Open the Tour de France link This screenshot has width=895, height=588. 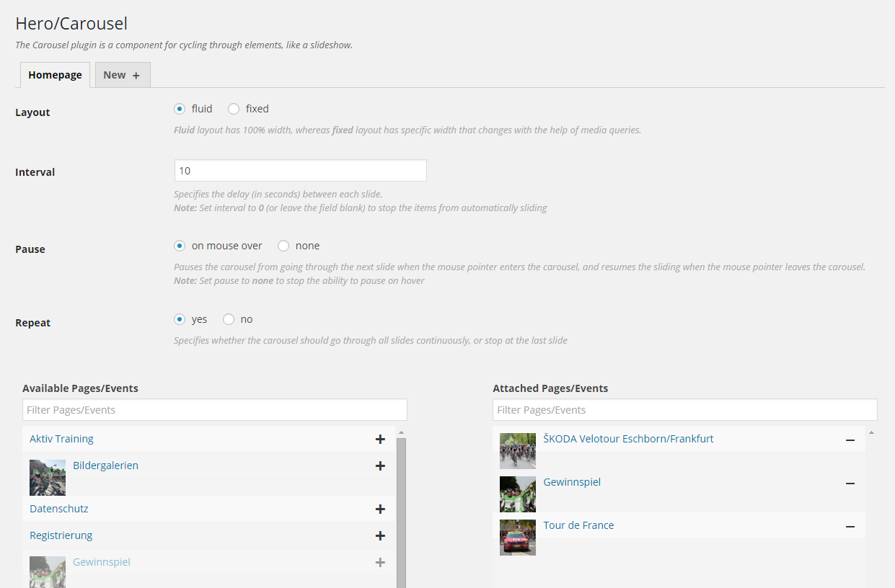pos(578,525)
